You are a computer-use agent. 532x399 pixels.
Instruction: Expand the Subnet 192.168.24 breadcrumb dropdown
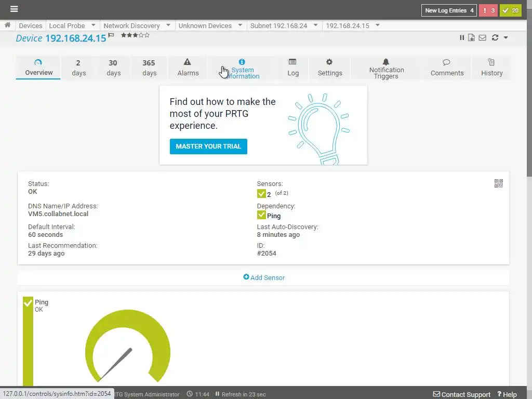[x=315, y=25]
